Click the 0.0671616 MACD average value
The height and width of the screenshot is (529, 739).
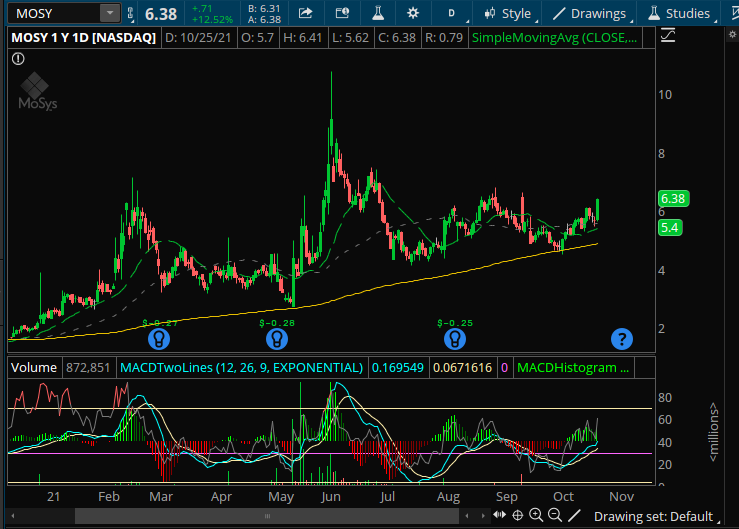pos(462,367)
